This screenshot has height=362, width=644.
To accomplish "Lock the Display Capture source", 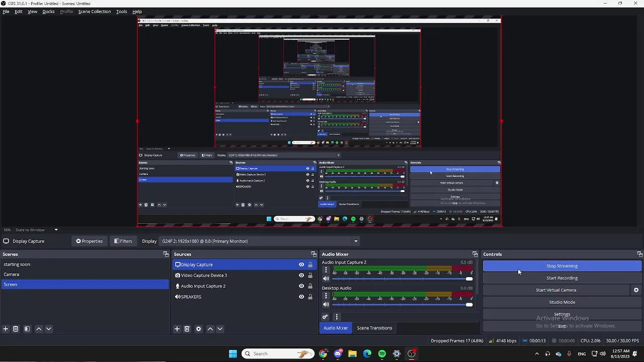I will tap(310, 264).
